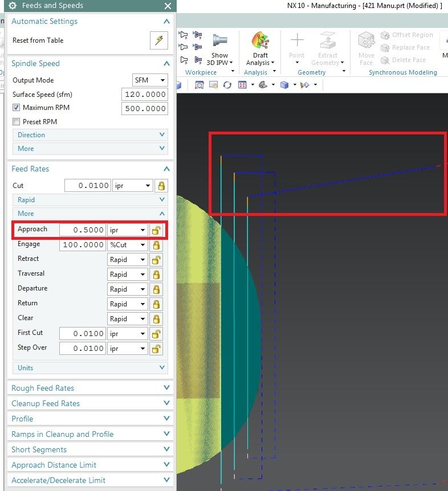
Task: Open the Show 3D IPW tool
Action: (x=219, y=50)
